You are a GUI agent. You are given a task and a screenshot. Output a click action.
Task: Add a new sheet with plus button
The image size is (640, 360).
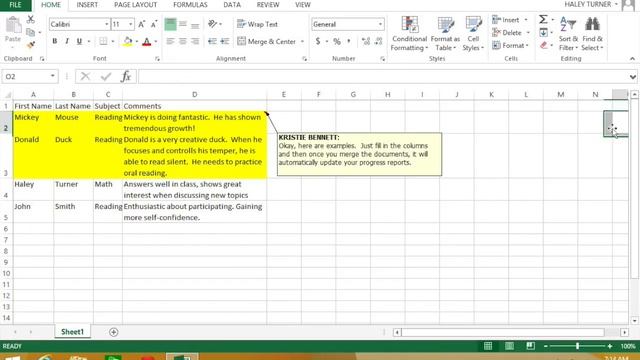(113, 332)
